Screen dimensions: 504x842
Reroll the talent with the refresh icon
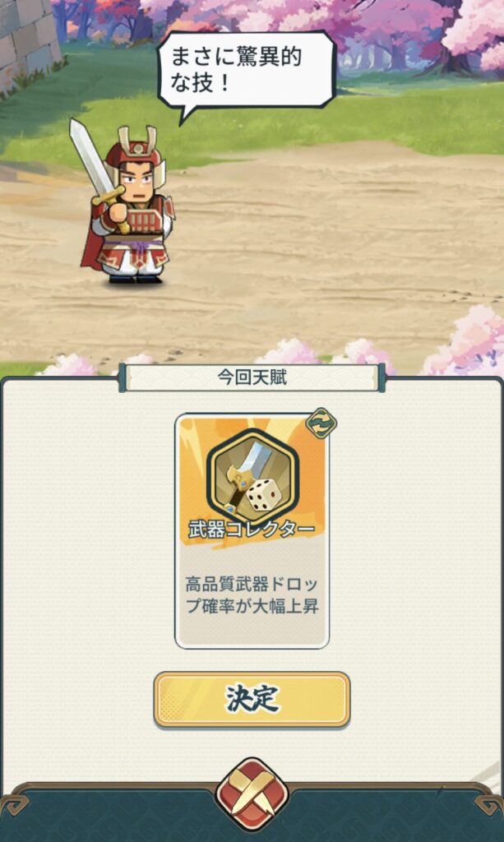point(321,423)
